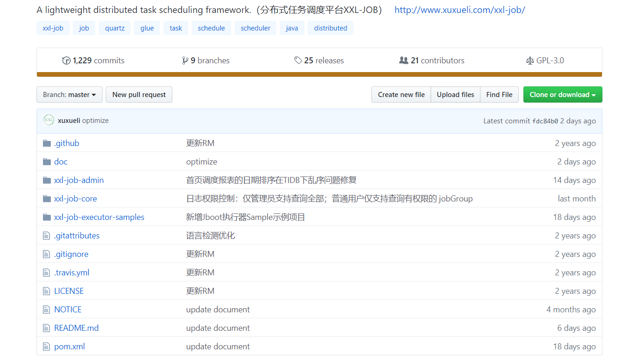This screenshot has width=644, height=359.
Task: Open the .gitattributes file name
Action: pos(77,236)
